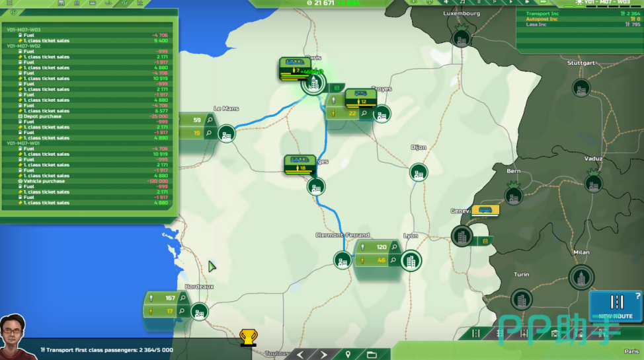The height and width of the screenshot is (360, 644).
Task: Click the Troyes city node
Action: point(382,114)
